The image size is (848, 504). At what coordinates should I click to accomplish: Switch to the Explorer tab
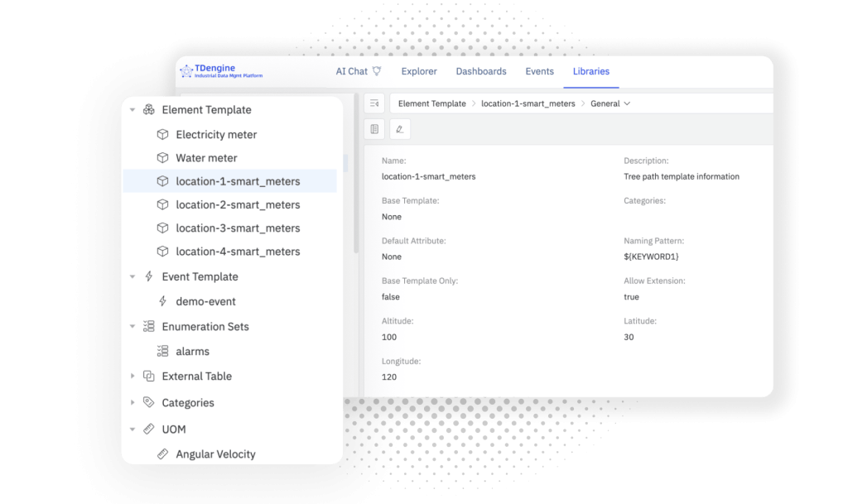(419, 72)
